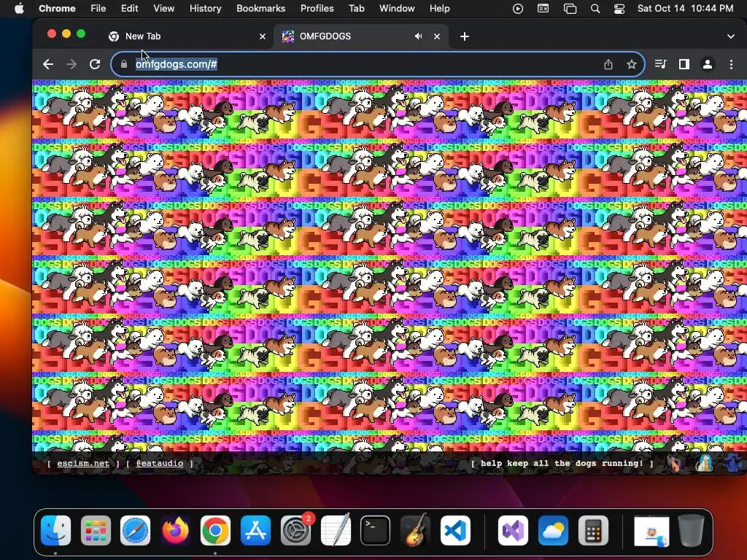
Task: Reload the omfgdogs page
Action: [x=95, y=64]
